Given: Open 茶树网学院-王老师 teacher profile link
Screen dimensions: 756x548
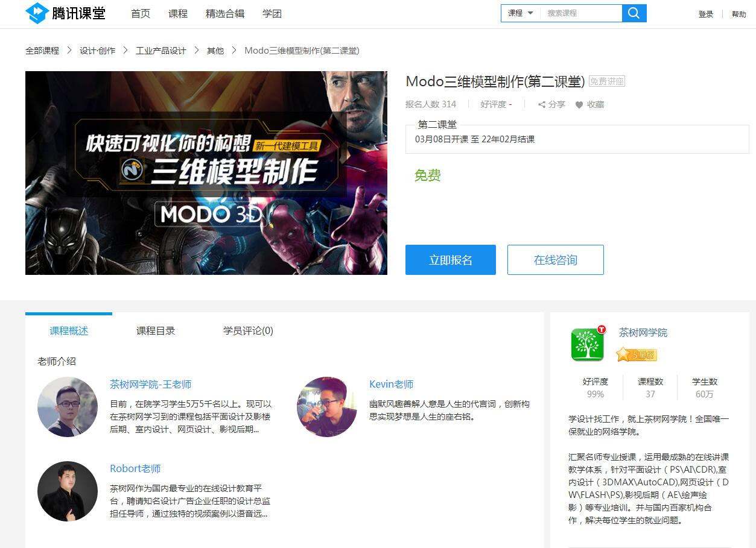Looking at the screenshot, I should point(151,385).
